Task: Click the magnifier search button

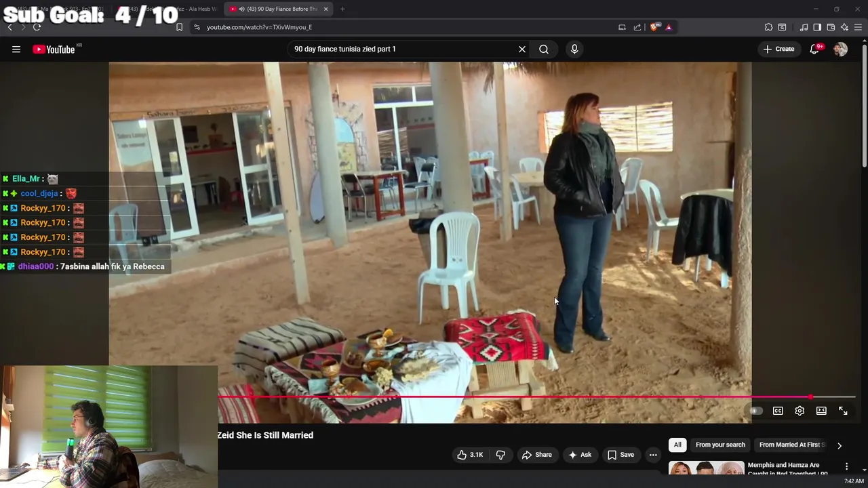Action: click(544, 49)
